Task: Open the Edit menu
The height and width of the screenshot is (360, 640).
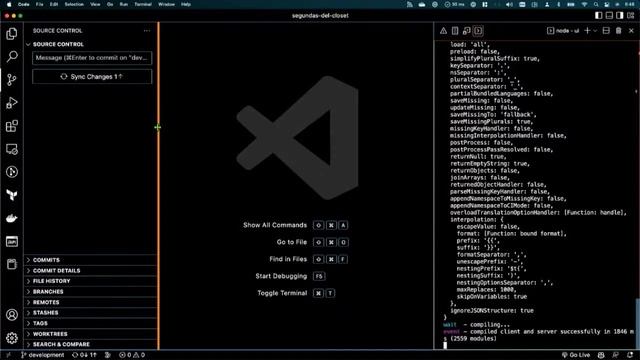Action: click(x=53, y=4)
